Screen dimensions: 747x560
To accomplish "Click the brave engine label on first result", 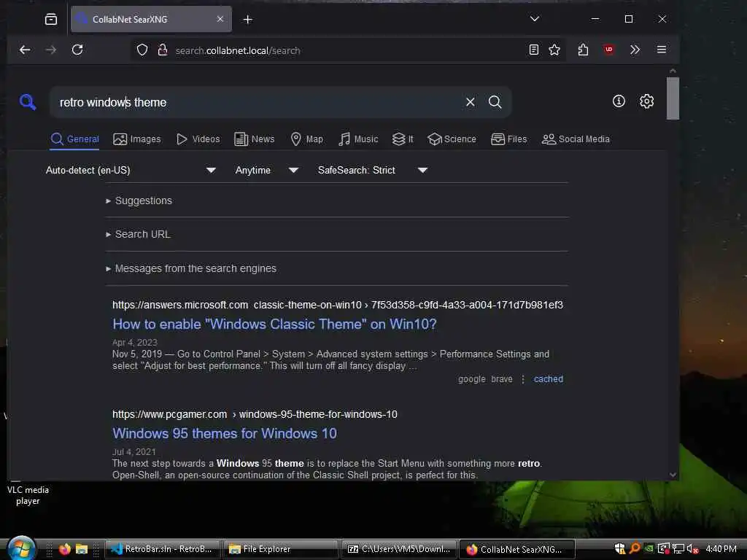I will pos(502,379).
